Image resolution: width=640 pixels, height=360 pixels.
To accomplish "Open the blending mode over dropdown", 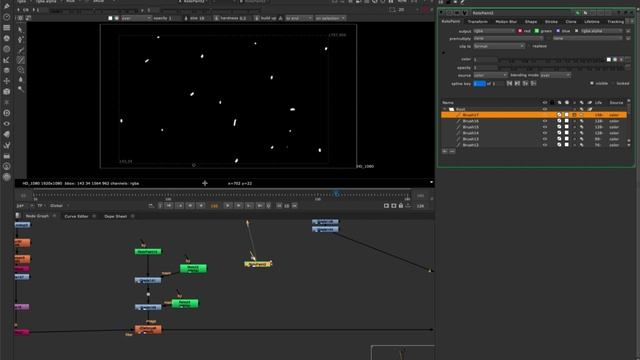I will [555, 75].
